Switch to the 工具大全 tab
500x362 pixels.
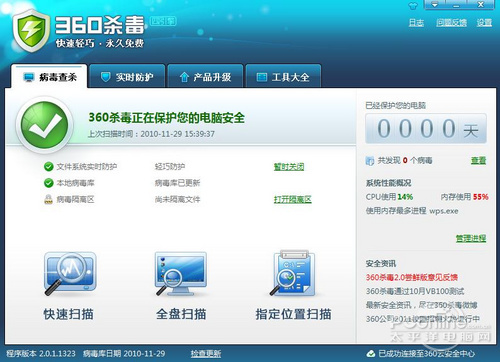(x=283, y=76)
